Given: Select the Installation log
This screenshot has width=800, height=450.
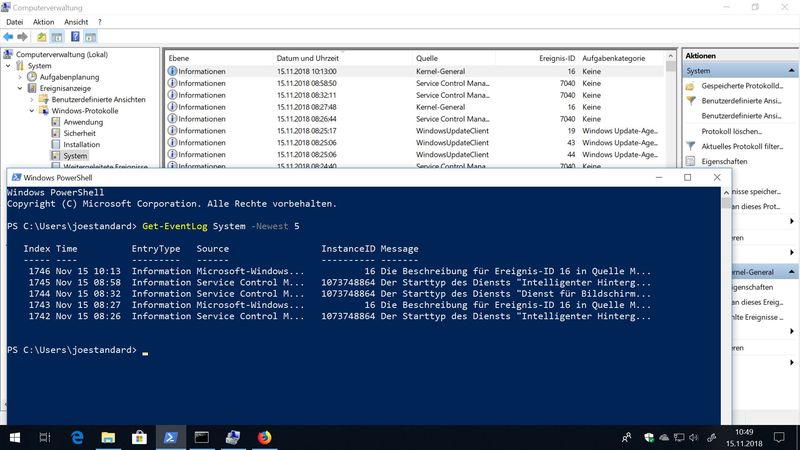Looking at the screenshot, I should click(x=82, y=144).
